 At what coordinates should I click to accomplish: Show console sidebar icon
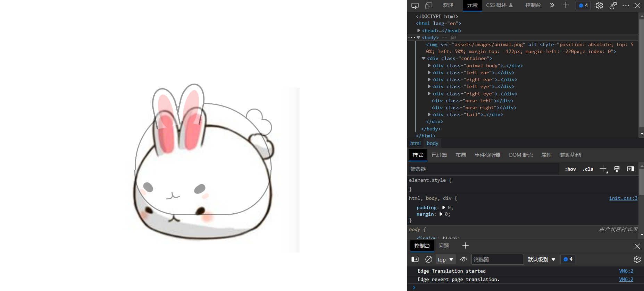(415, 259)
